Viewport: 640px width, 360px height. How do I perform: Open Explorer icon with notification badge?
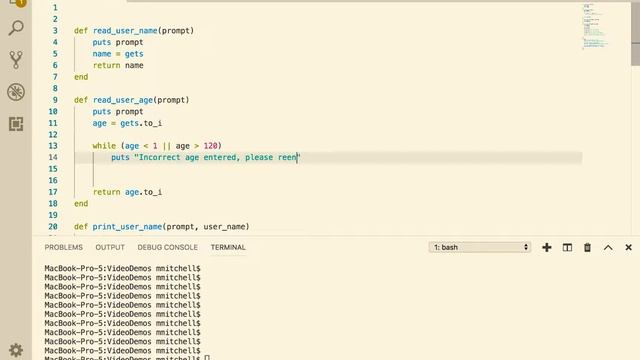point(17,3)
